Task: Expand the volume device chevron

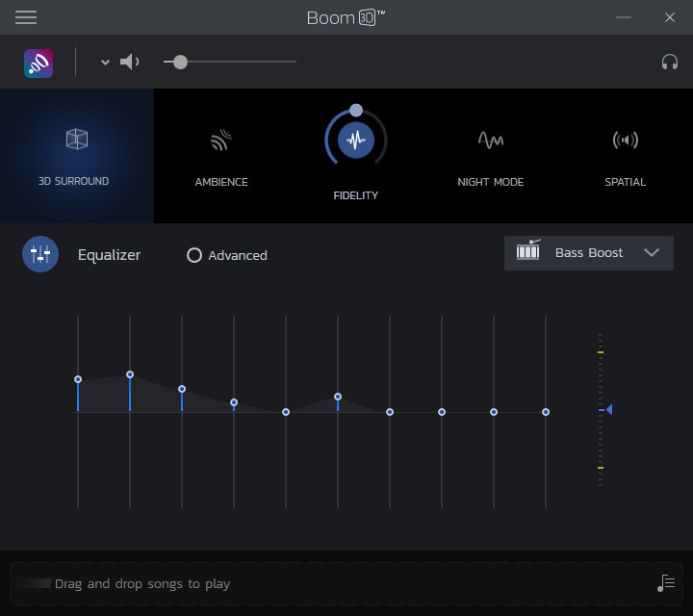Action: click(x=105, y=62)
